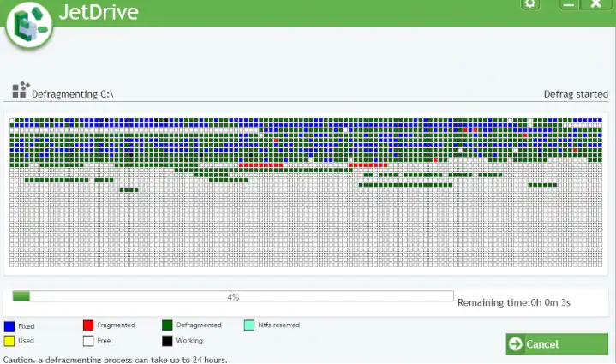The height and width of the screenshot is (364, 616).
Task: Click the "Defragmenting C:\" heading label
Action: pyautogui.click(x=73, y=92)
